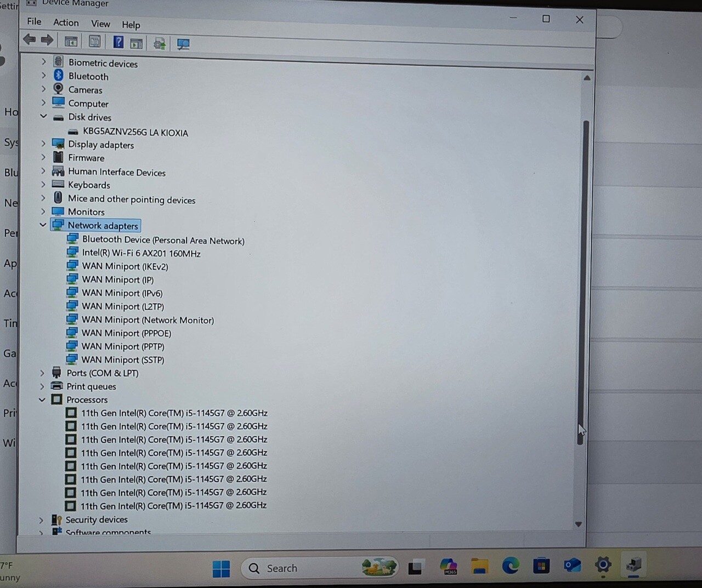Open the Action menu
The width and height of the screenshot is (702, 588).
point(66,22)
